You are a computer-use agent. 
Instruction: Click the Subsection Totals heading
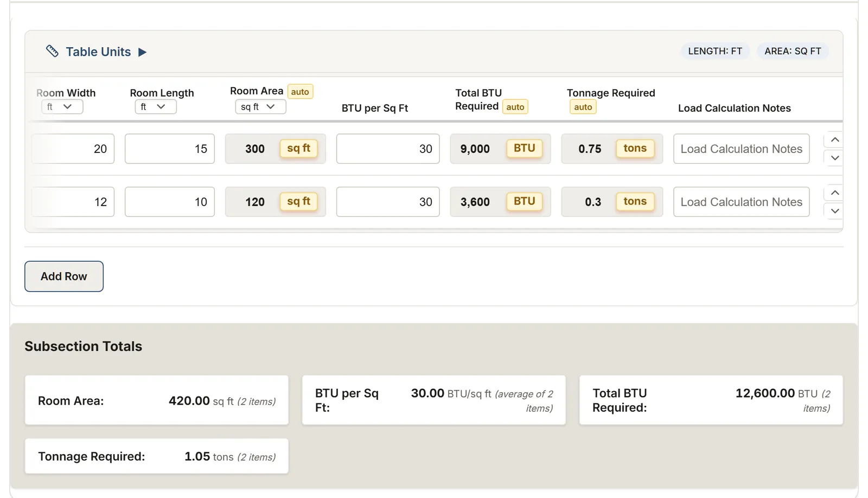point(84,346)
